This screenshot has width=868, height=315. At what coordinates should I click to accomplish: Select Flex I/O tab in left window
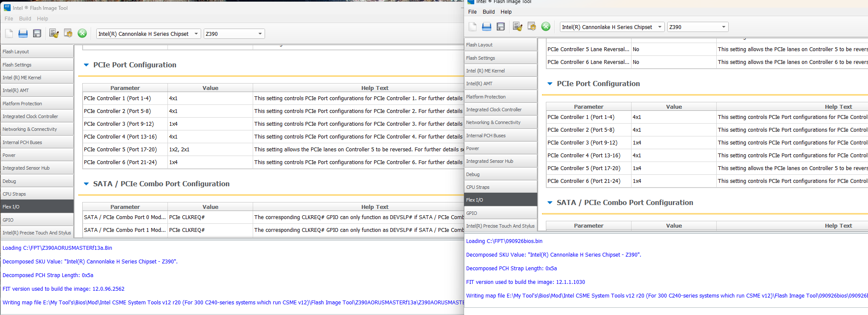coord(37,207)
